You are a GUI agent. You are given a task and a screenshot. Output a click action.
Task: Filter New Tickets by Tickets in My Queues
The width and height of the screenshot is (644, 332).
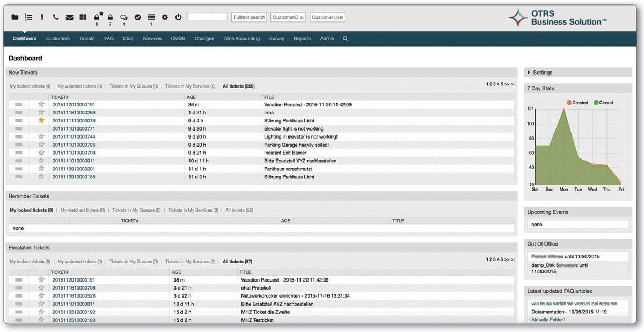(x=134, y=86)
